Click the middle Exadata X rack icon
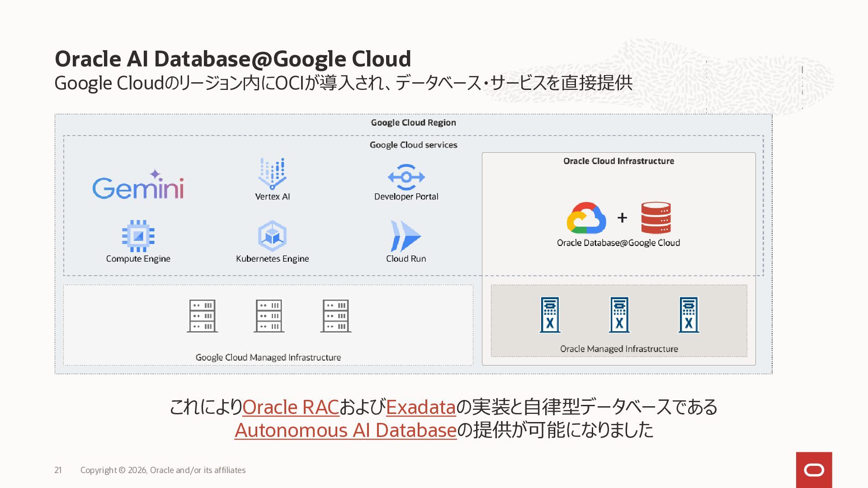868x488 pixels. click(x=619, y=315)
